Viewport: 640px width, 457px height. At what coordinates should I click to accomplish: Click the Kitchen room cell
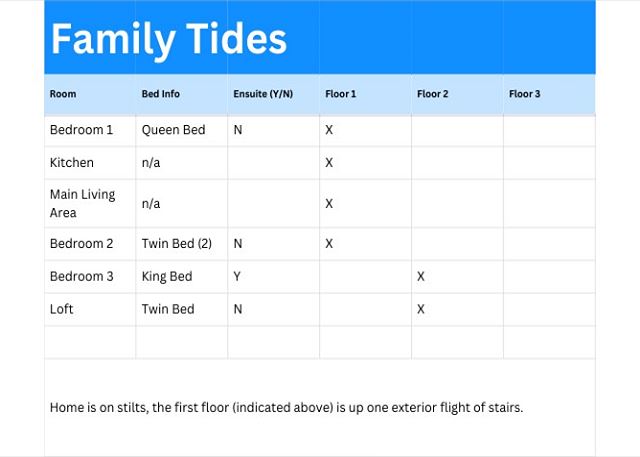click(72, 162)
